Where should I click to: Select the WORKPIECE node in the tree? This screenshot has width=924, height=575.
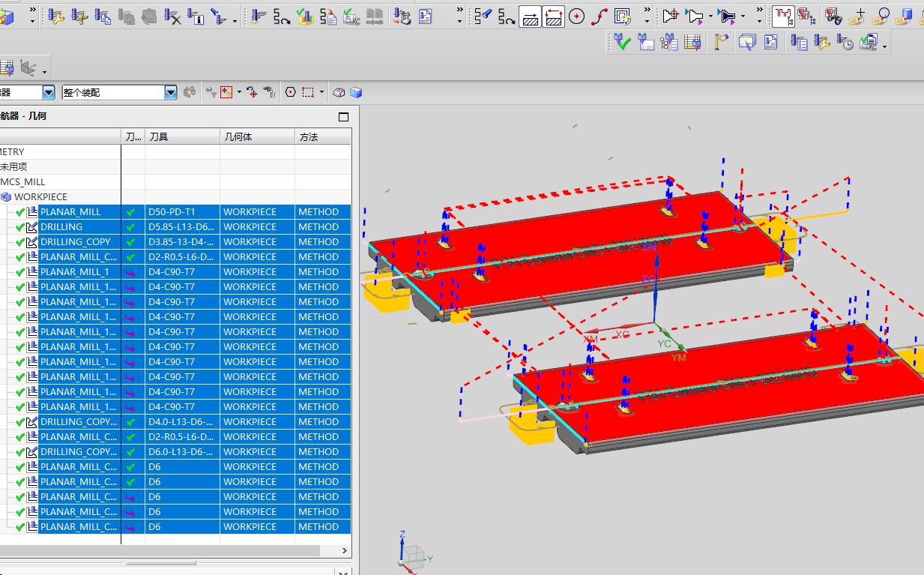[40, 196]
